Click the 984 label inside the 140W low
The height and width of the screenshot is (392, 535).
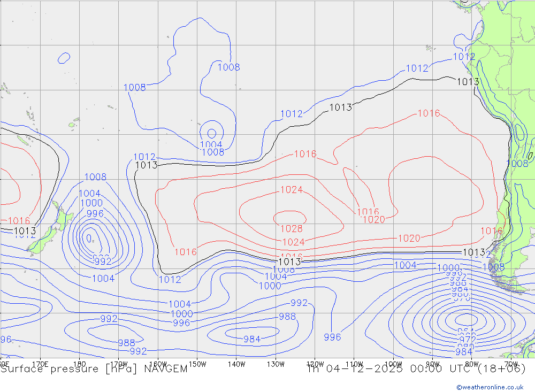pos(252,339)
